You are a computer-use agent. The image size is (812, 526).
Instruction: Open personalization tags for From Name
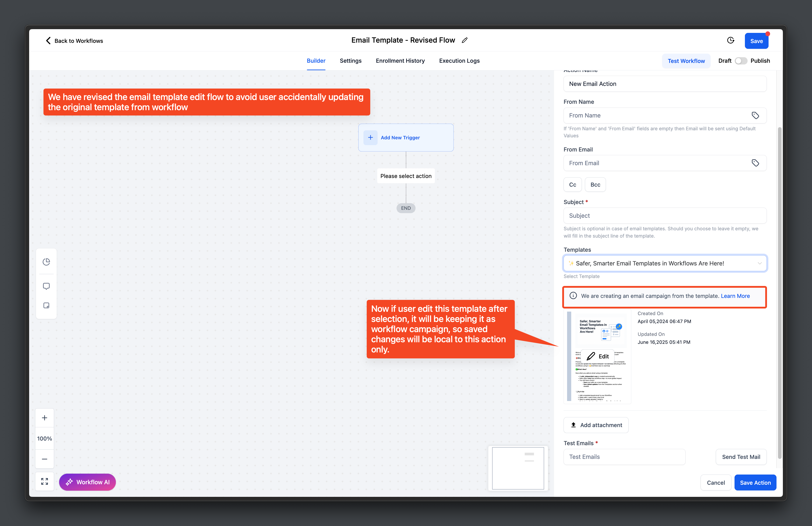tap(756, 115)
